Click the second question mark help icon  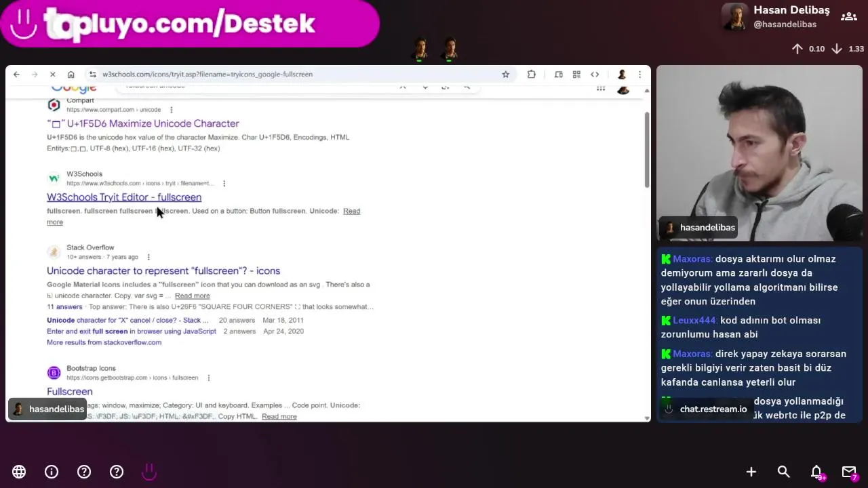117,472
